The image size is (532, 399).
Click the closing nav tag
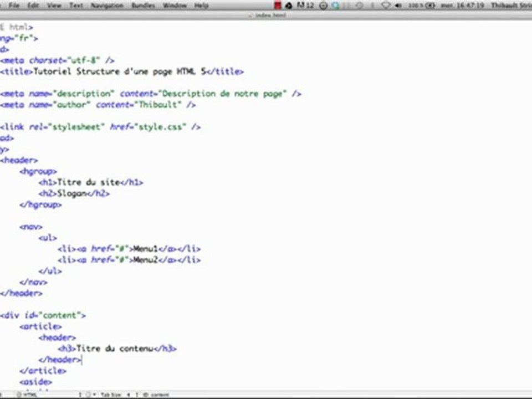click(33, 282)
